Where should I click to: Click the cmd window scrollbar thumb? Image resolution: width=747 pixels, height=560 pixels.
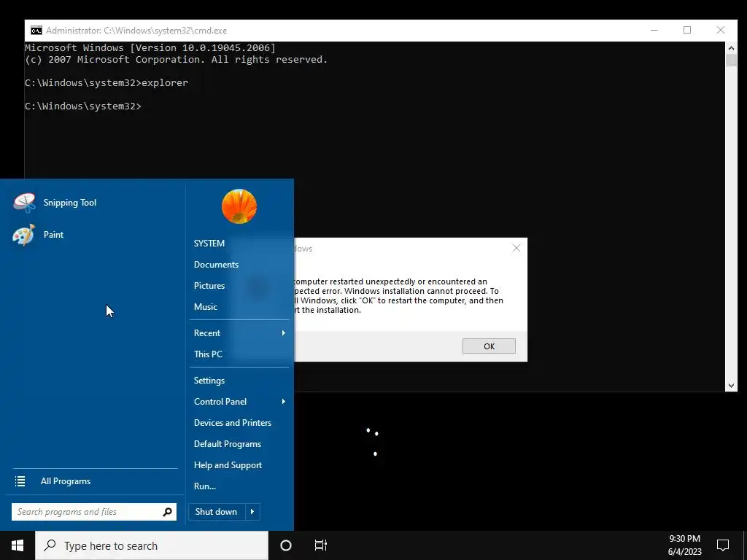coord(731,60)
